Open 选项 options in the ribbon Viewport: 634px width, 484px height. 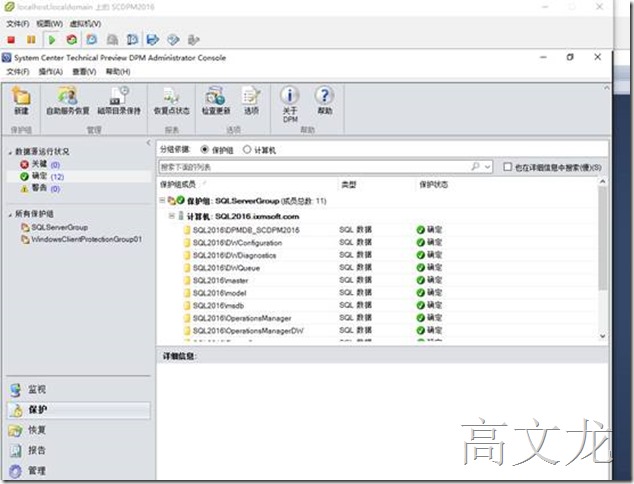(x=251, y=101)
